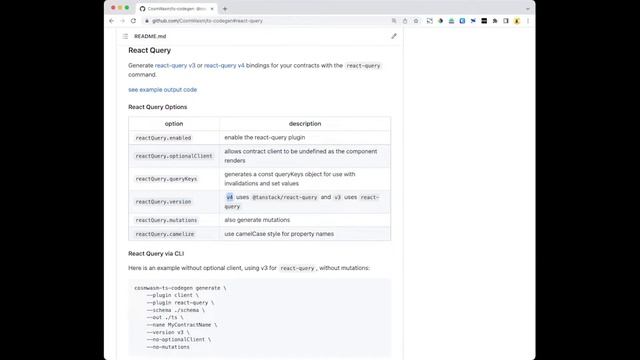Click 'also generate mutations' description
This screenshot has width=640, height=360.
click(257, 220)
